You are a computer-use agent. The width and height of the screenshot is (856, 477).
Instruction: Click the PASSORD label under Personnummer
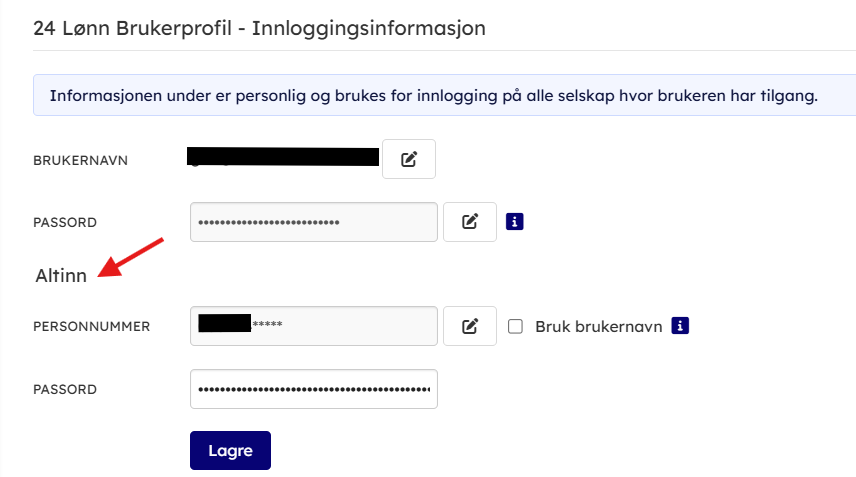coord(65,389)
